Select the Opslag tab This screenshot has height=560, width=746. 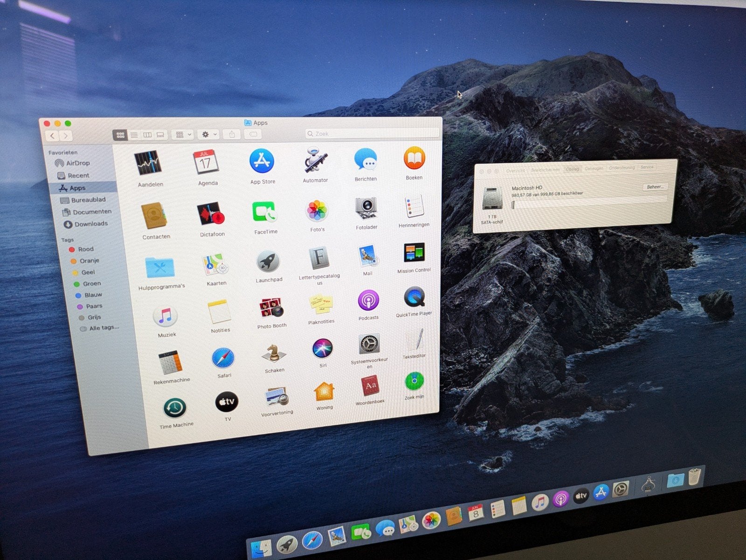click(573, 169)
